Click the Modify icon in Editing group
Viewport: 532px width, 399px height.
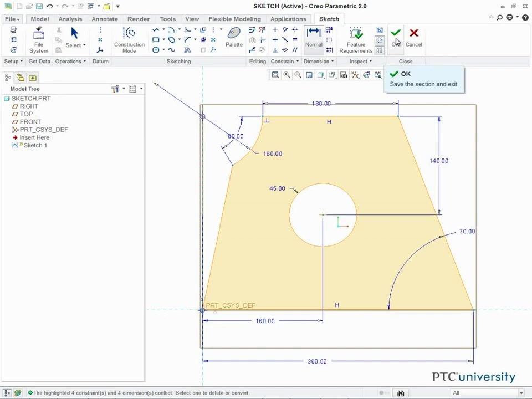[252, 30]
